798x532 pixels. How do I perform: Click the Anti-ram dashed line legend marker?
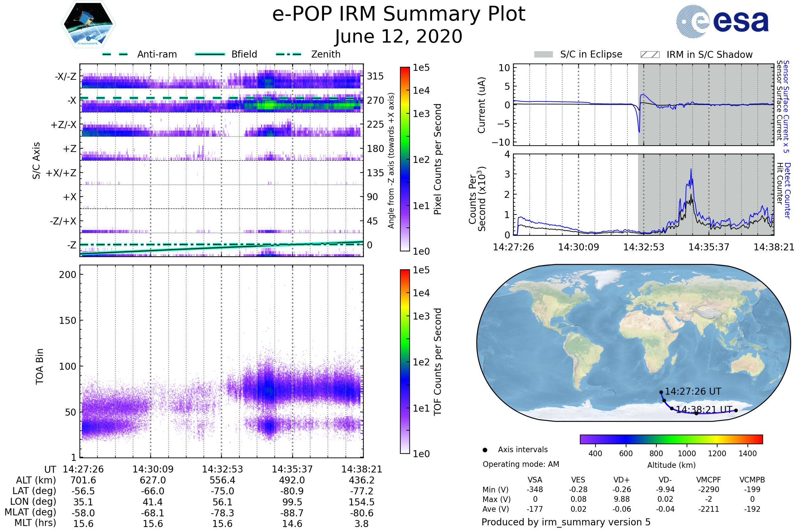pos(115,54)
